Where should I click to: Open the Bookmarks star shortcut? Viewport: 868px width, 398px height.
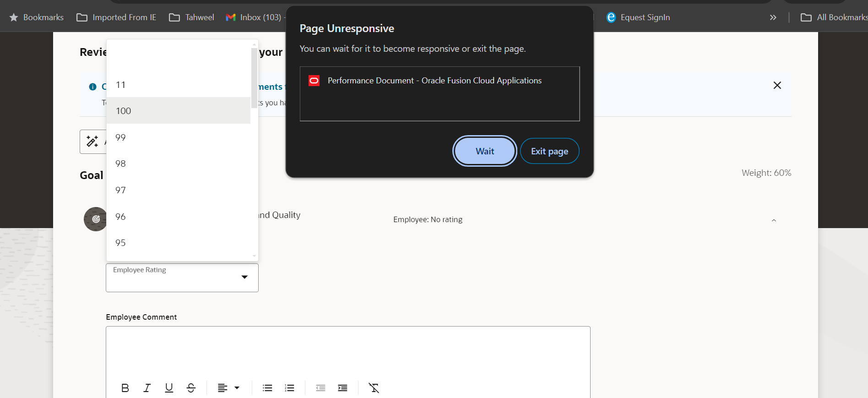37,17
